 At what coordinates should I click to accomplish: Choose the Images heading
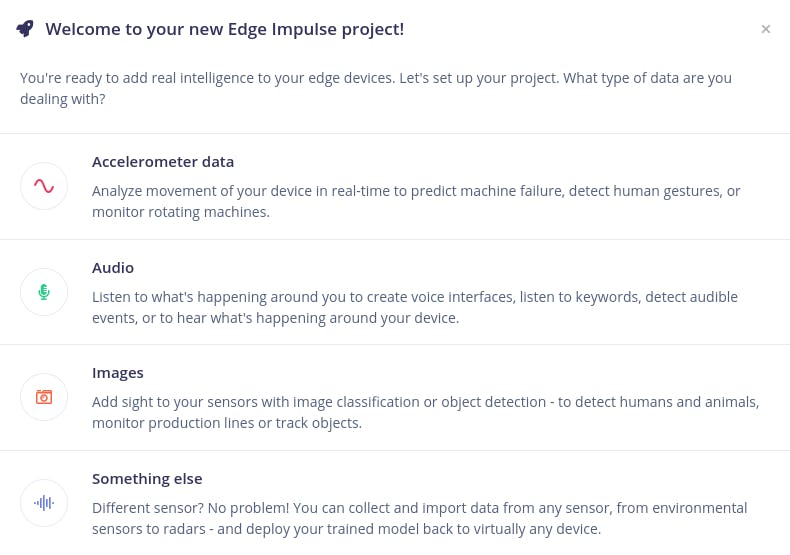(118, 373)
